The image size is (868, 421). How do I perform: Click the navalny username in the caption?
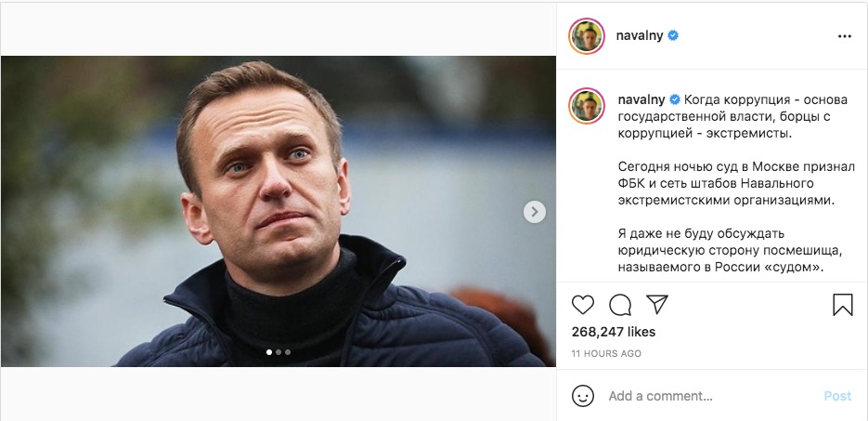(641, 99)
